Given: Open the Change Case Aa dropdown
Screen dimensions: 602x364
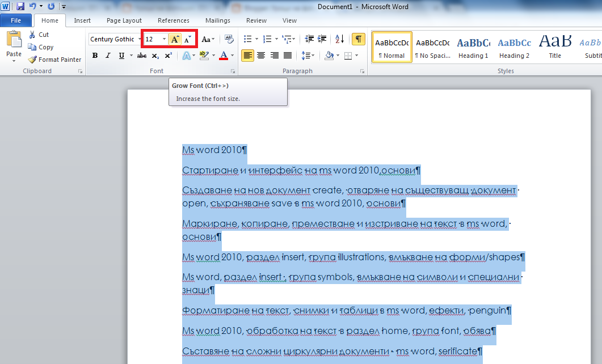Looking at the screenshot, I should [x=208, y=39].
